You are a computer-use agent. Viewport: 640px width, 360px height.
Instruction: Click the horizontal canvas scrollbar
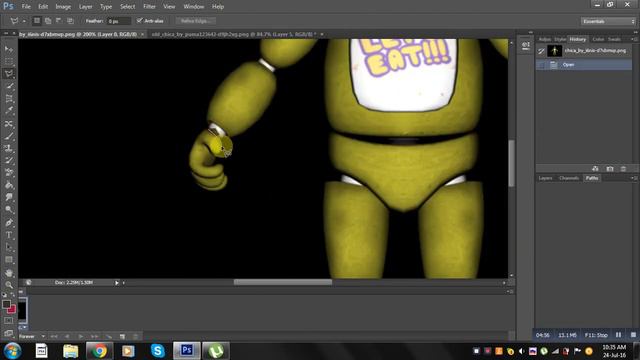point(283,282)
